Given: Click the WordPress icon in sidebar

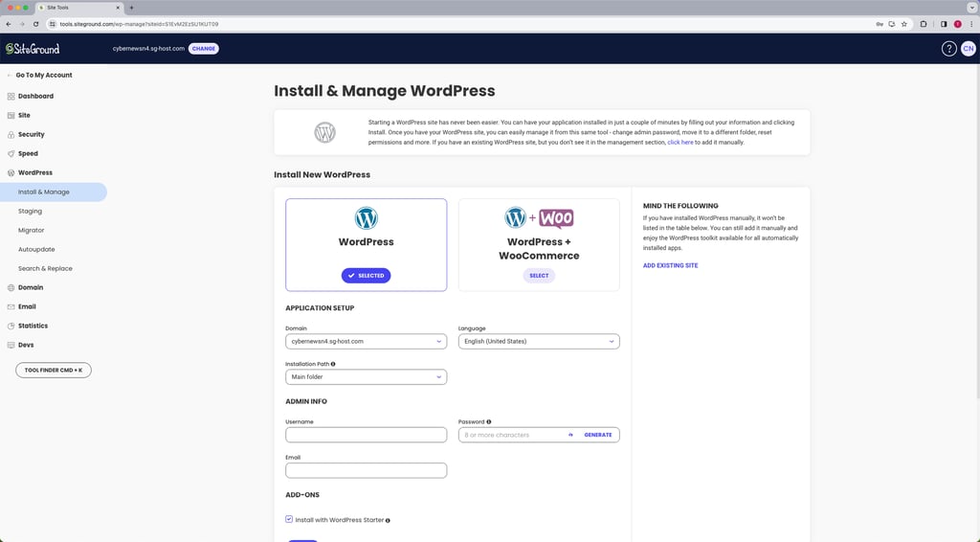Looking at the screenshot, I should (x=11, y=173).
